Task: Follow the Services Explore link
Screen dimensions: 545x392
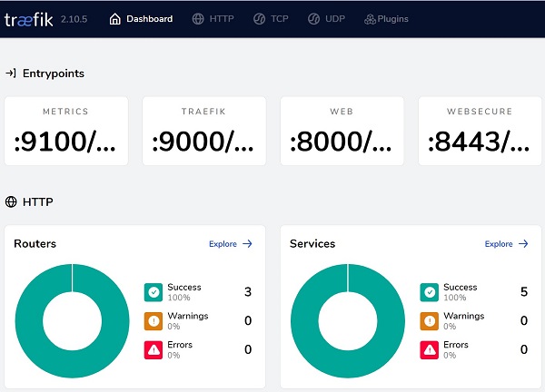Action: click(x=507, y=244)
